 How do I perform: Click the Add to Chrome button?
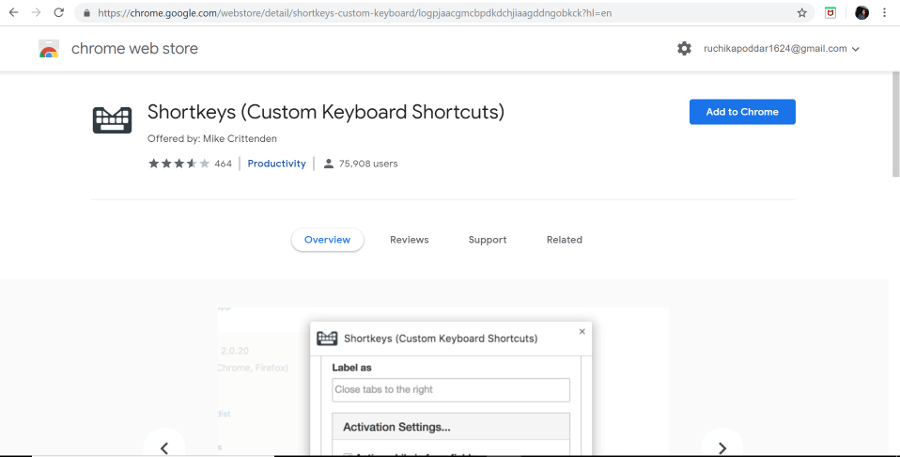[742, 112]
